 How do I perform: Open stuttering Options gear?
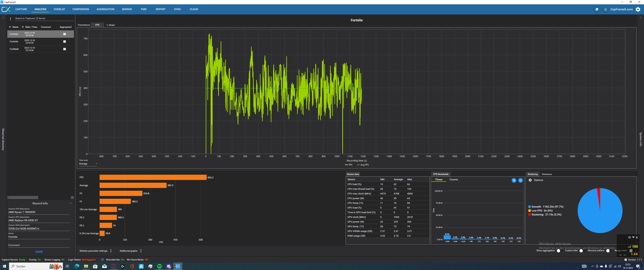(530, 180)
